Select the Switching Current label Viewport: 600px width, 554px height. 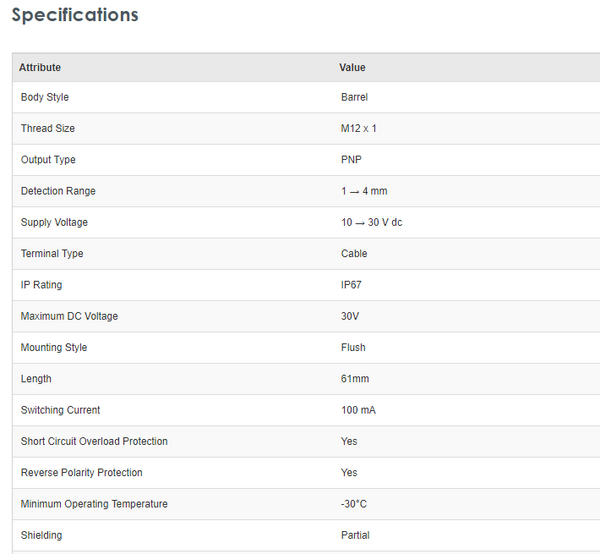point(60,410)
